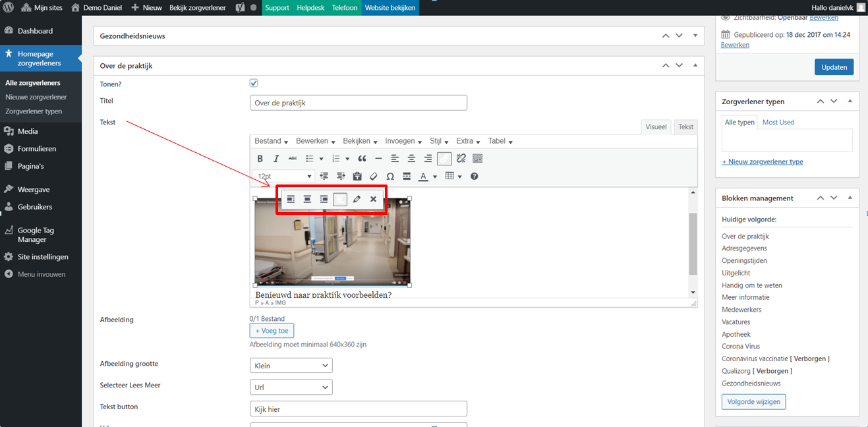The width and height of the screenshot is (868, 427).
Task: Insert a special character (omega icon)
Action: click(390, 177)
